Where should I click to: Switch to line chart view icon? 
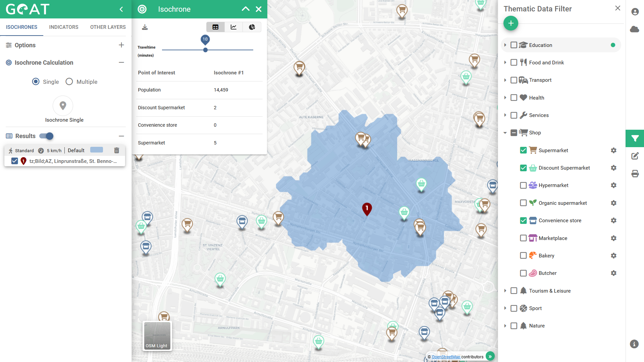click(x=233, y=27)
